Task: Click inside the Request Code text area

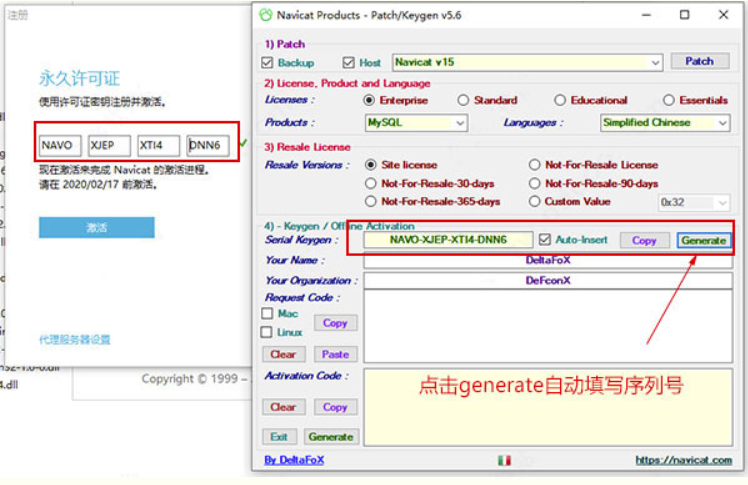Action: pyautogui.click(x=548, y=326)
